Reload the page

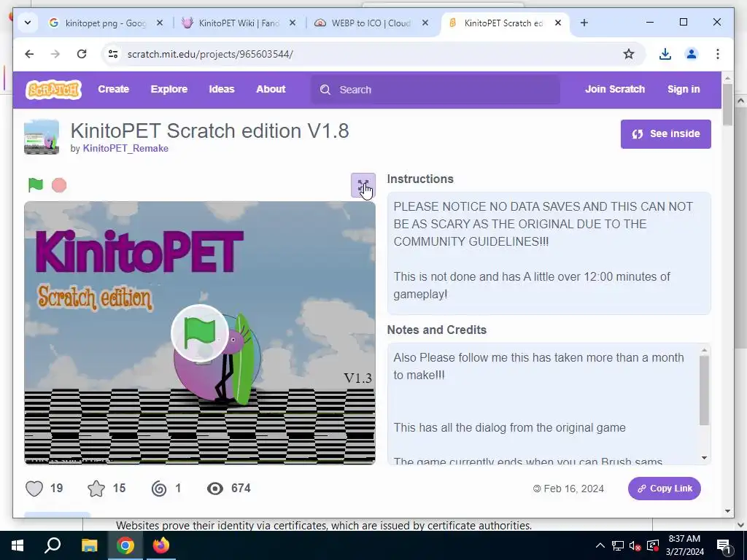click(x=82, y=54)
